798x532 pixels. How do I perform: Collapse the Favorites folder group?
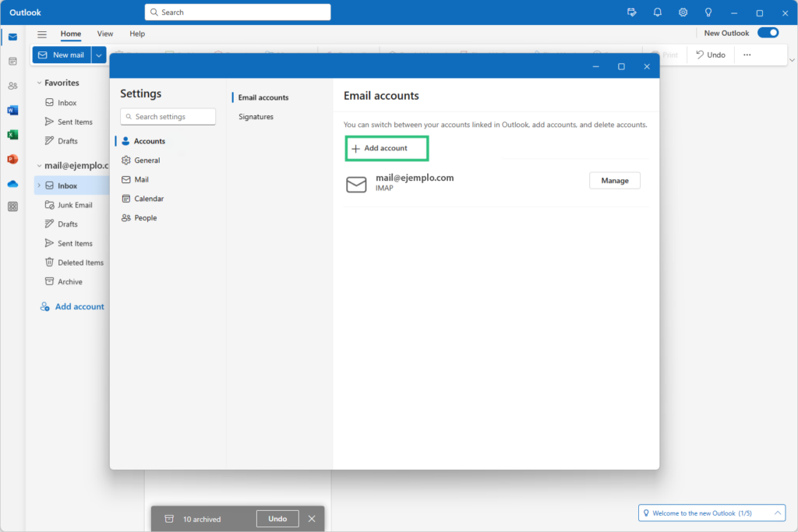pyautogui.click(x=38, y=83)
